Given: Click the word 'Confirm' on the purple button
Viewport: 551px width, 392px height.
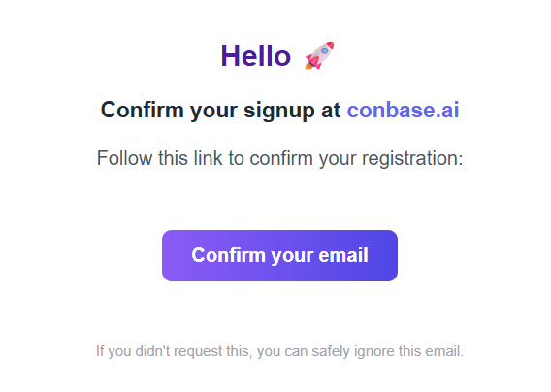Looking at the screenshot, I should (x=228, y=255).
